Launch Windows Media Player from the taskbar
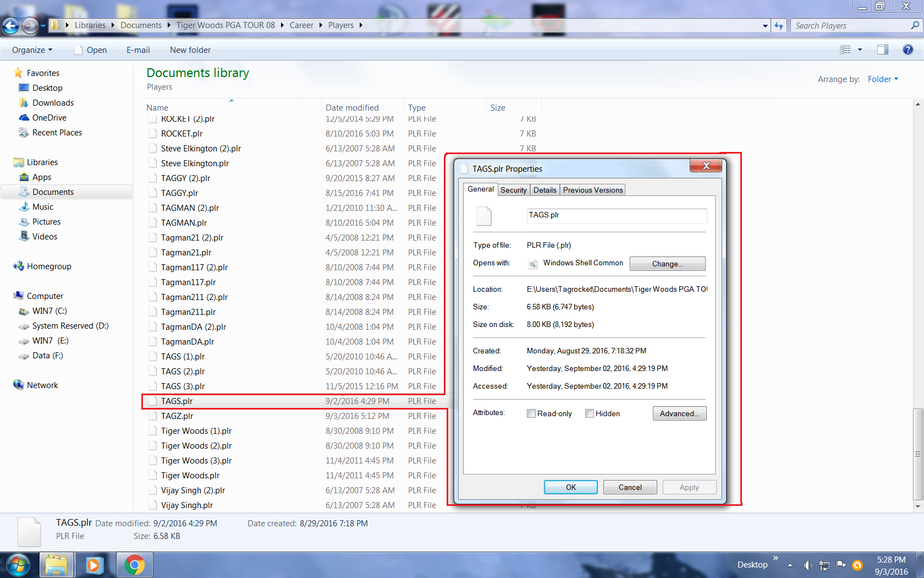Image resolution: width=924 pixels, height=578 pixels. point(94,565)
